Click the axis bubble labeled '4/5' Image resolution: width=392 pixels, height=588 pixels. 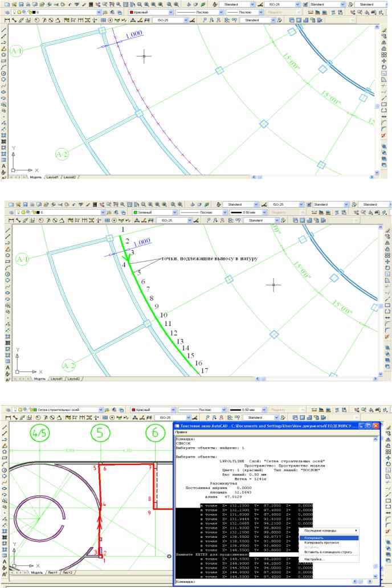39,433
